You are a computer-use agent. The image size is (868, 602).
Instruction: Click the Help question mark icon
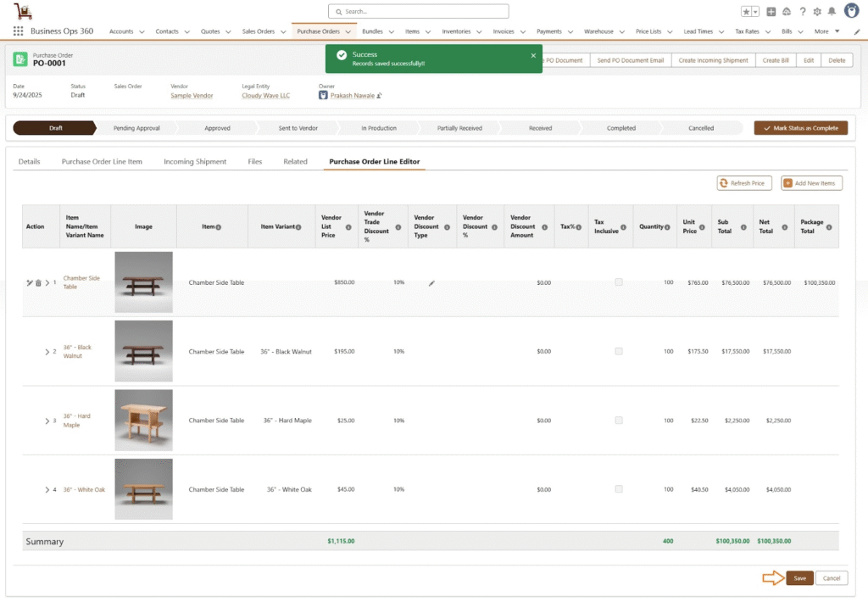pos(802,12)
